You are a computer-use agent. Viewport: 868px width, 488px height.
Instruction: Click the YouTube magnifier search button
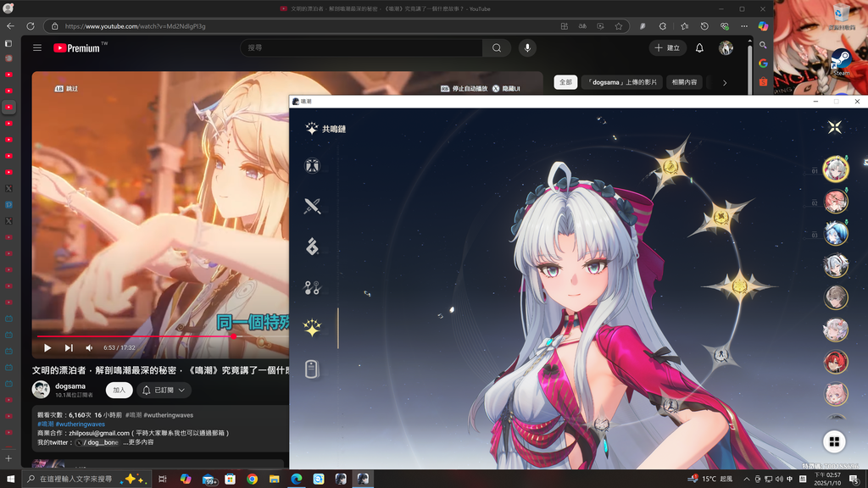pyautogui.click(x=497, y=48)
